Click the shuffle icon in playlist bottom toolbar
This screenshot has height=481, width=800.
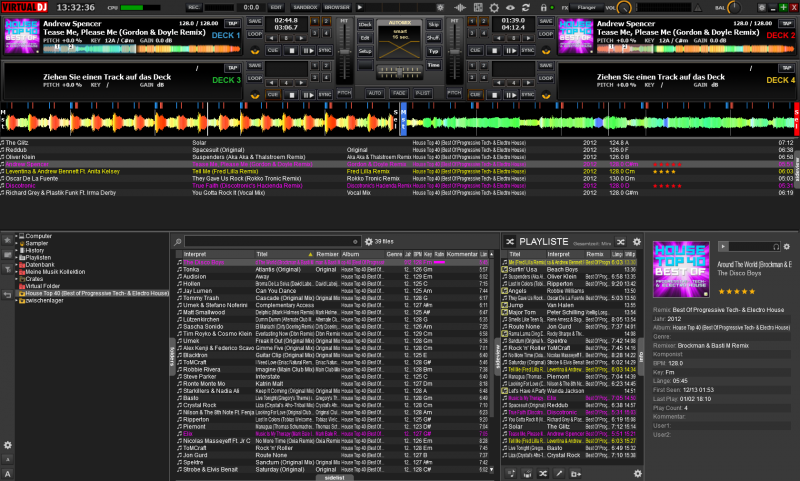click(x=543, y=474)
